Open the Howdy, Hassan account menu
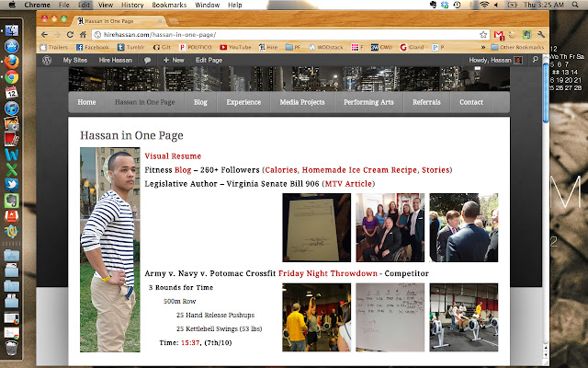588x368 pixels. click(489, 60)
